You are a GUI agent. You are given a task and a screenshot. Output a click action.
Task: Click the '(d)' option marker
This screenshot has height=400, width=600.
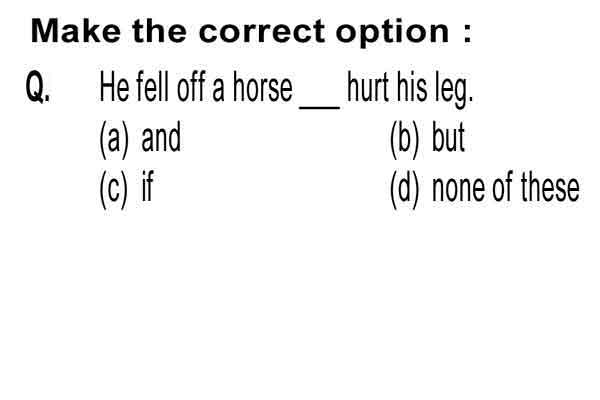[x=405, y=189]
